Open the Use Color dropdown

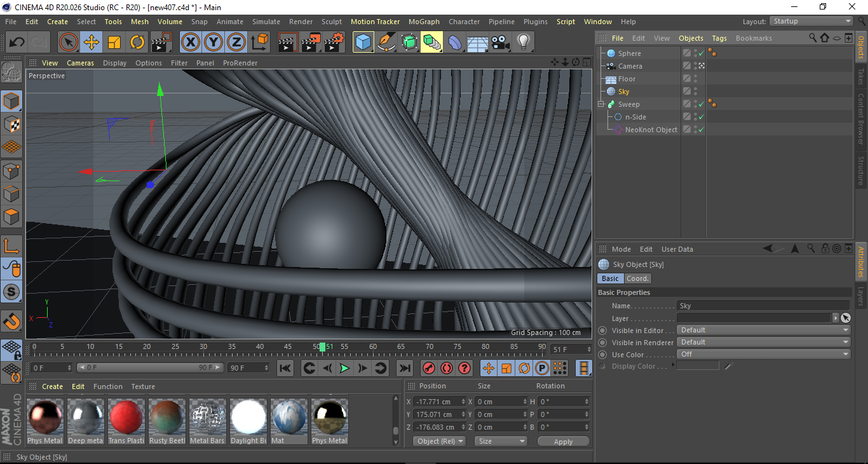pyautogui.click(x=764, y=354)
